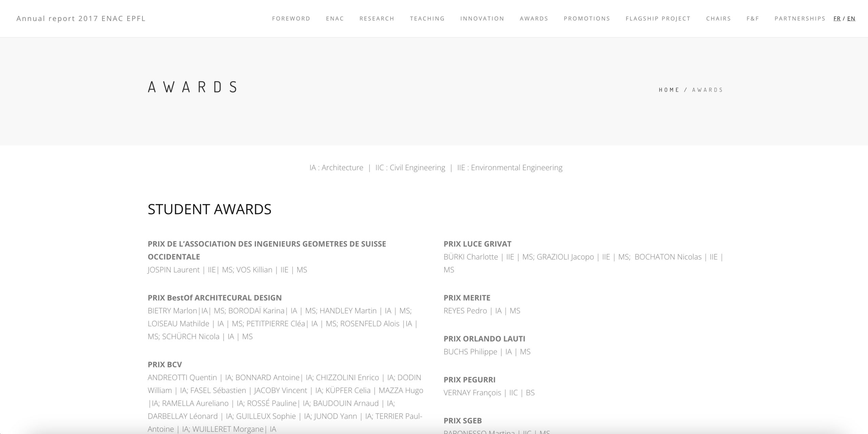
Task: Open the Foreword menu item
Action: pos(291,19)
